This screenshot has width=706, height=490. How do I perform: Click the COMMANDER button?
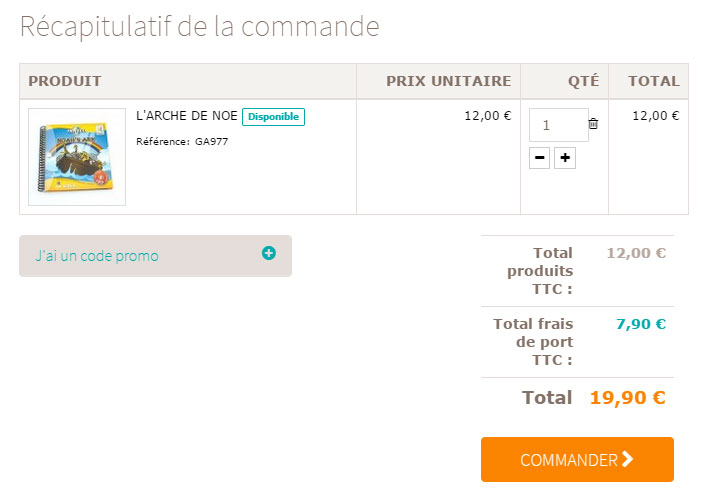pos(577,459)
